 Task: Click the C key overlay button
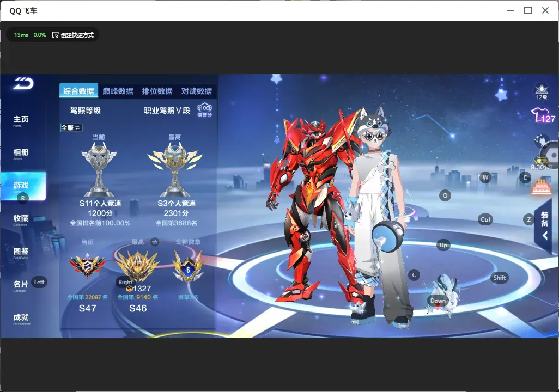414,275
